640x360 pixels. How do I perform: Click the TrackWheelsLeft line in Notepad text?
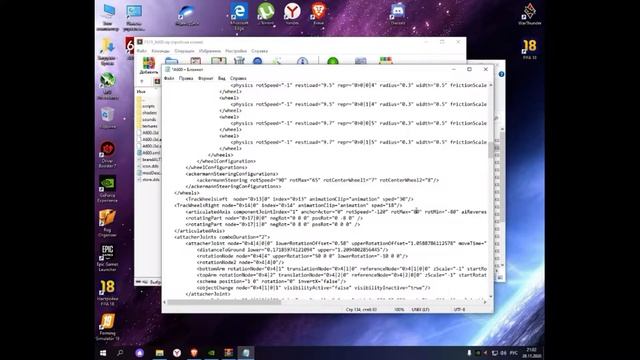300,199
